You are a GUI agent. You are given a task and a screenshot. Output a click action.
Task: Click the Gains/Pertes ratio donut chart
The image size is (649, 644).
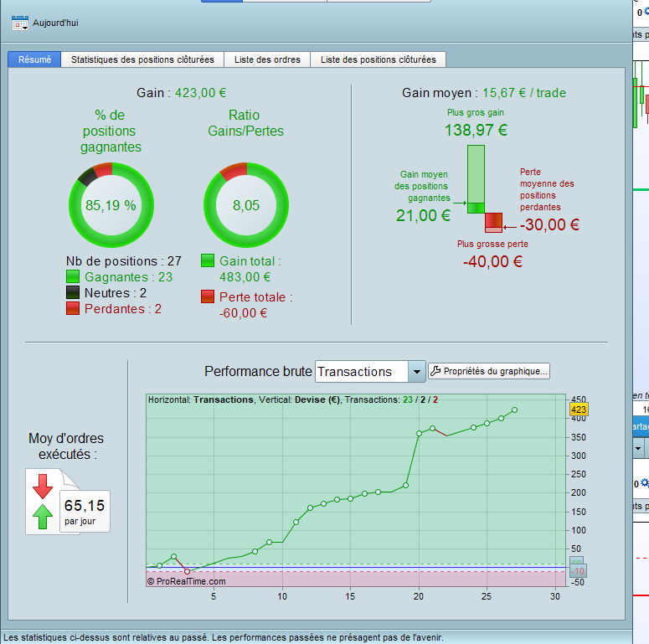coord(246,205)
